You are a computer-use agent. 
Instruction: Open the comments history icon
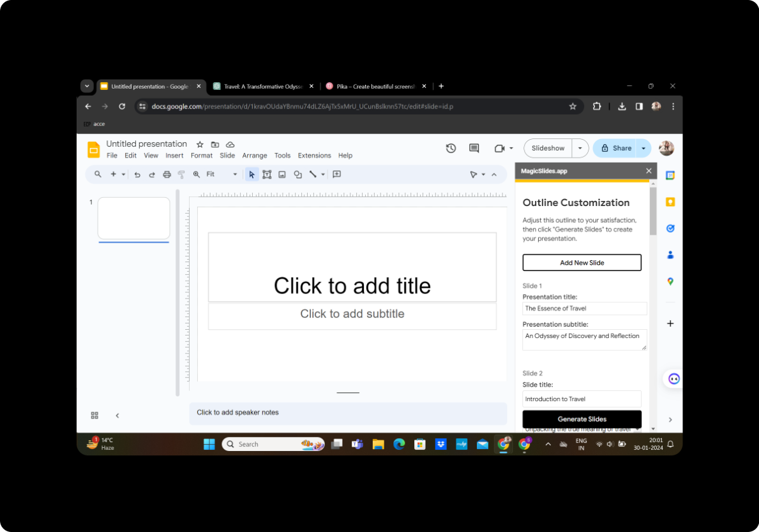pyautogui.click(x=474, y=149)
